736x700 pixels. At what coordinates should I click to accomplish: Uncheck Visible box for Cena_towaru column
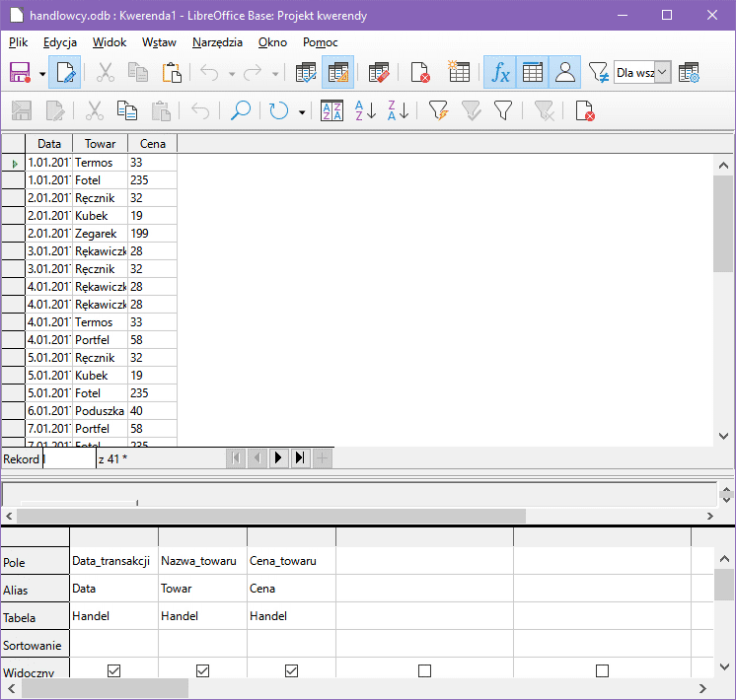291,670
